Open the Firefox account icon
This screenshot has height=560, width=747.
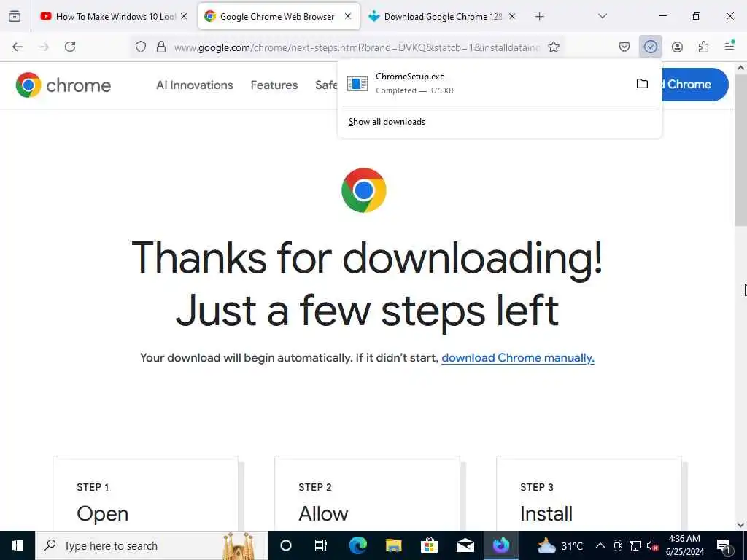(x=677, y=47)
